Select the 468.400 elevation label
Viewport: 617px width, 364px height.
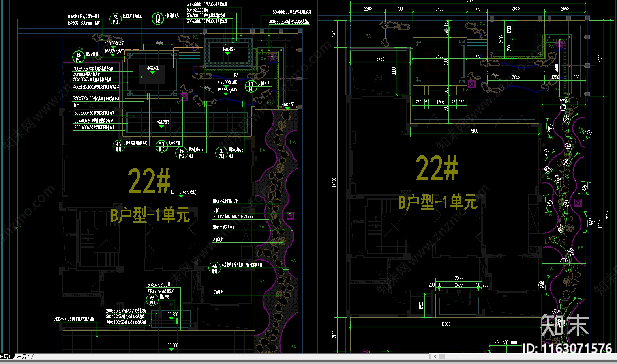153,68
